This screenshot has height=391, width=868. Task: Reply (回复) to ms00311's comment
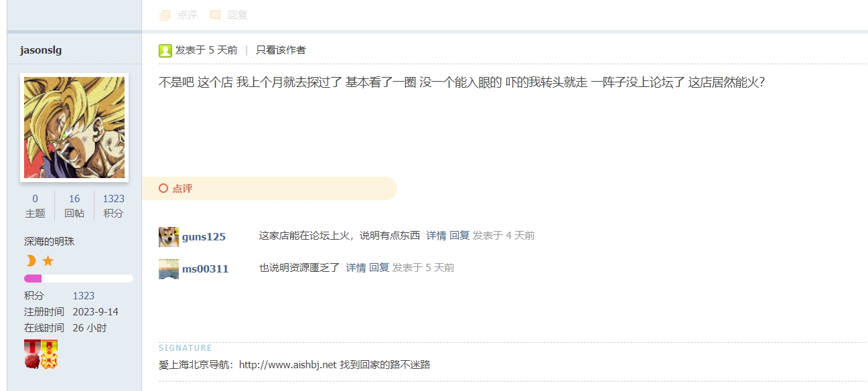[x=379, y=268]
